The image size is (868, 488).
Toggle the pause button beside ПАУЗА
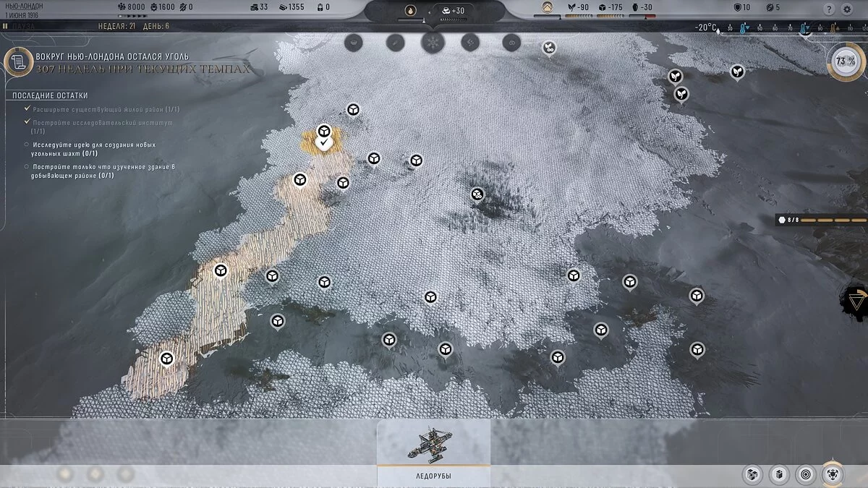(5, 26)
